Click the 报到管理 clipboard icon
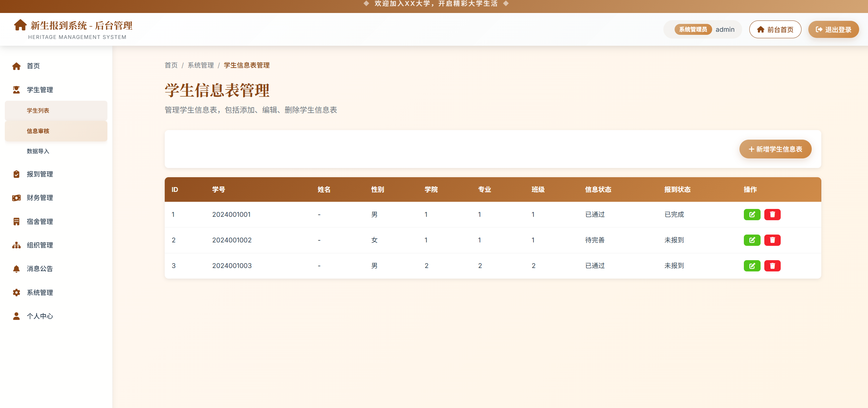The image size is (868, 408). pyautogui.click(x=16, y=174)
